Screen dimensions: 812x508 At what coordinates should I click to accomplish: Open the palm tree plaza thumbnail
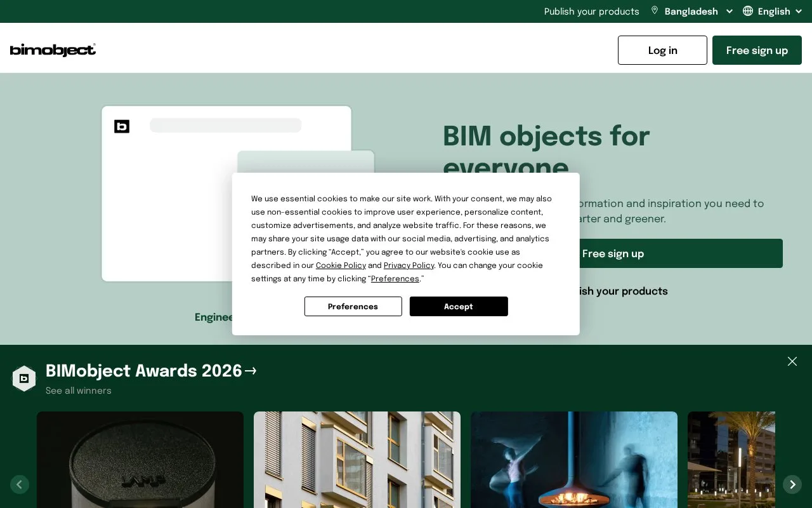click(731, 460)
